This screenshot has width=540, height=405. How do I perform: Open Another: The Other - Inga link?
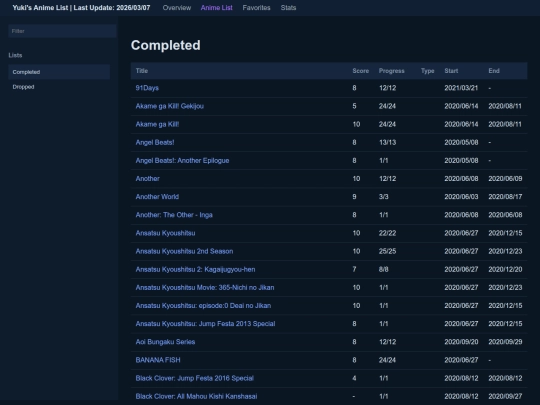174,215
